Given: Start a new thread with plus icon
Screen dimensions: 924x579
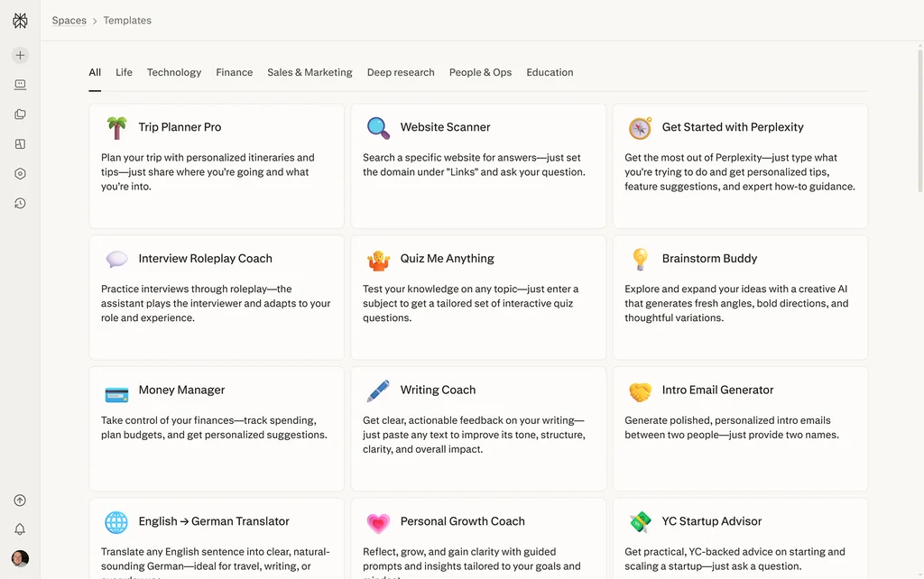Looking at the screenshot, I should [20, 55].
